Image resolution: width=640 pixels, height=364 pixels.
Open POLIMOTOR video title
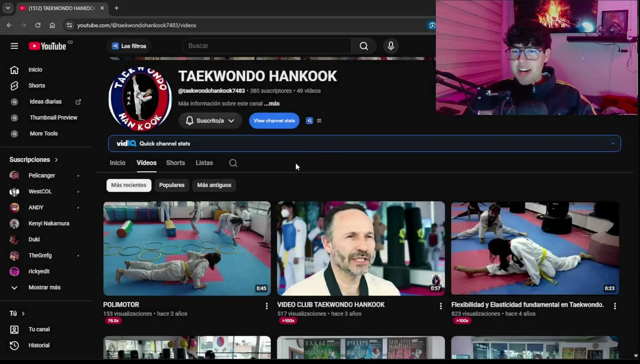[x=121, y=305]
